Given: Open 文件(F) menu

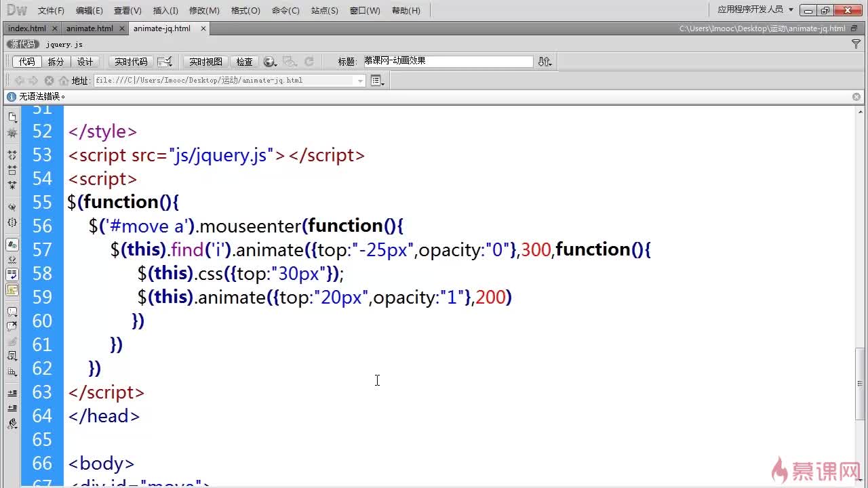Looking at the screenshot, I should [51, 10].
